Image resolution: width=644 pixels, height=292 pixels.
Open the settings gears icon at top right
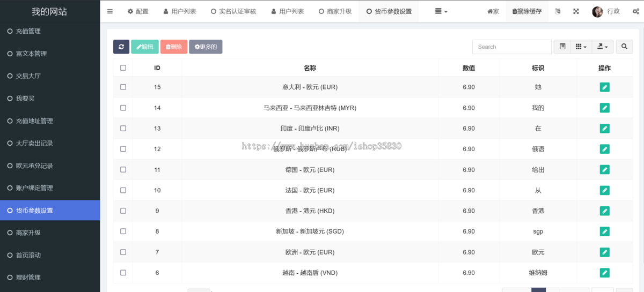pos(635,11)
